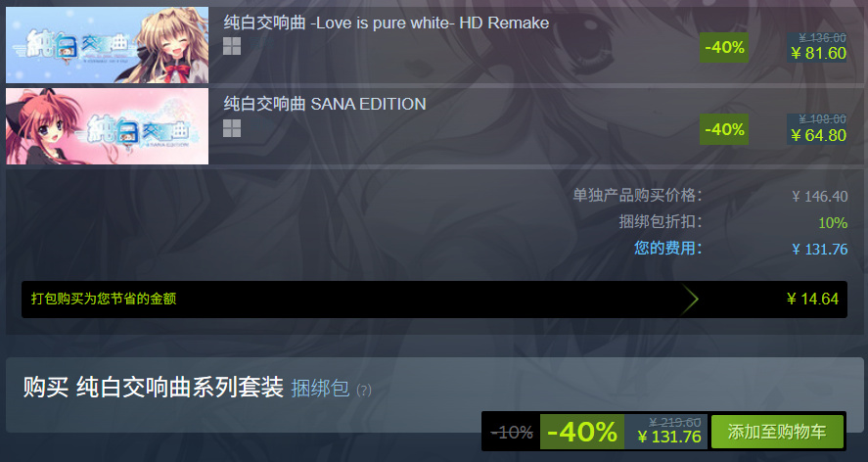Click the -40% badge on SANA EDITION row
Viewport: 868px width, 462px height.
724,129
